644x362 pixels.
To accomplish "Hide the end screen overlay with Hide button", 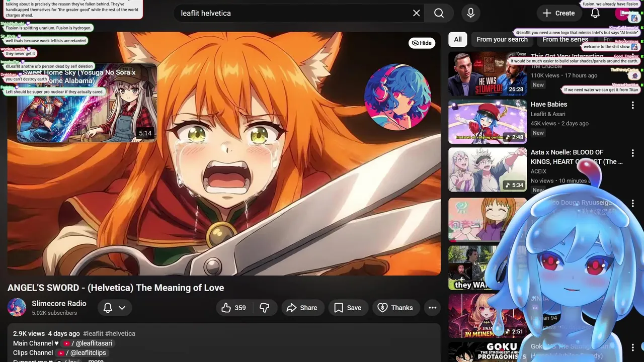I will click(422, 43).
